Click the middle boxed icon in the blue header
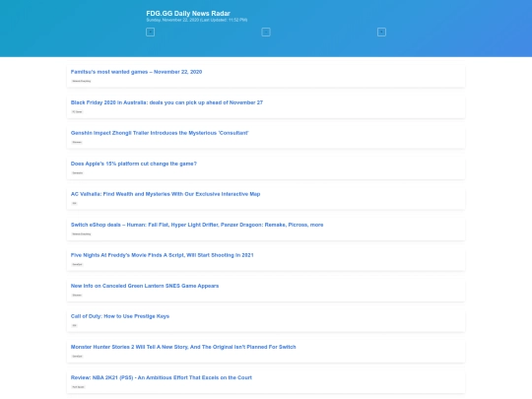 coord(266,32)
